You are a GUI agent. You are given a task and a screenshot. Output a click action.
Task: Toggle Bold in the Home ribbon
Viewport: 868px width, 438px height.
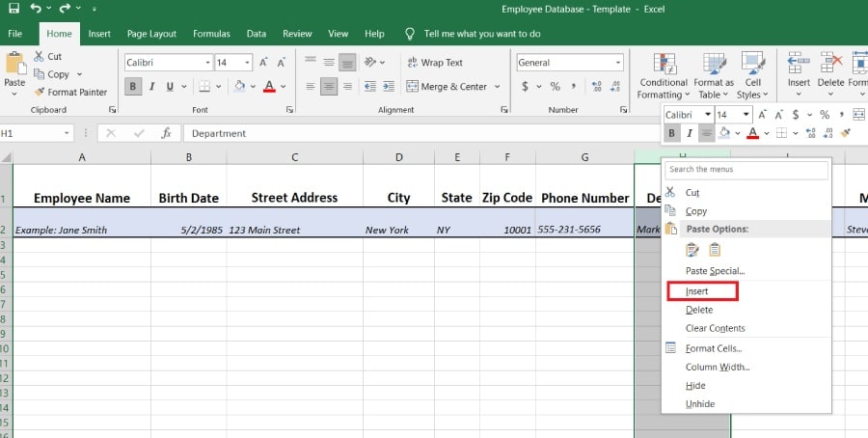133,87
